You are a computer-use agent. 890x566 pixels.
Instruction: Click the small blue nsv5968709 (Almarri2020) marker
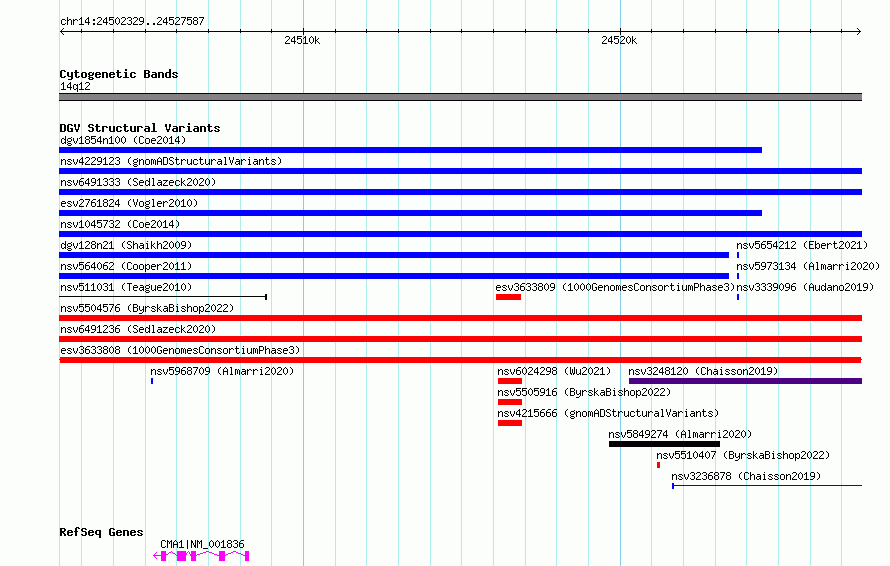[x=152, y=381]
